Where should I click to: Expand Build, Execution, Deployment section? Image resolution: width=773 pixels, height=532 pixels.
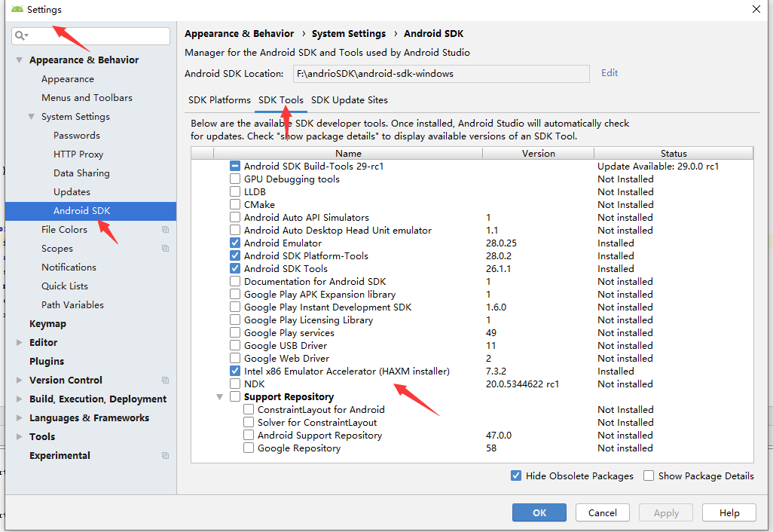20,399
